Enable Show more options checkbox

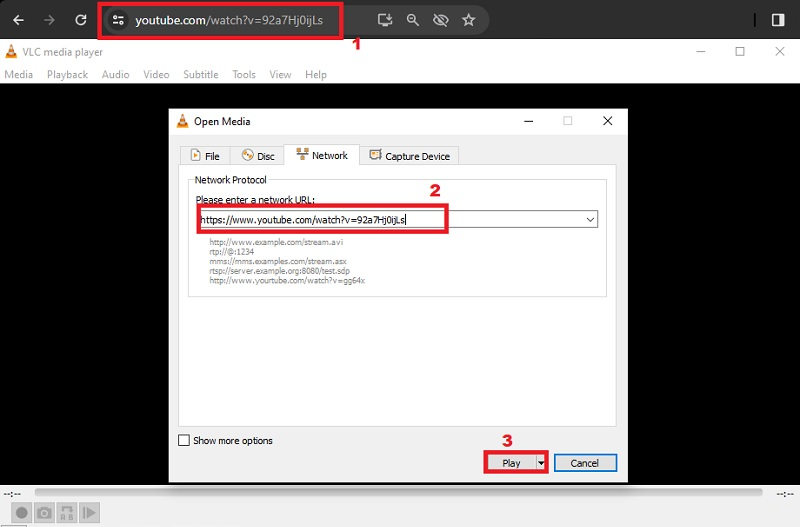coord(184,440)
